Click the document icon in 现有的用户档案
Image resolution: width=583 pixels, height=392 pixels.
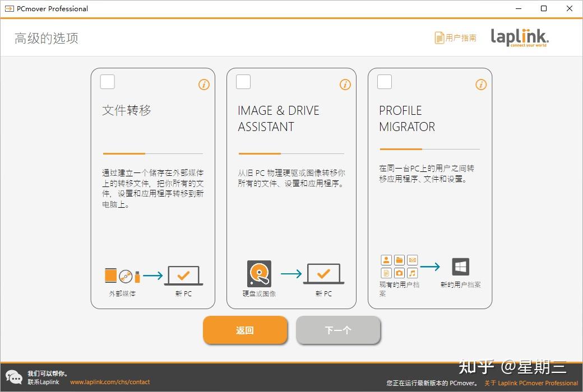(x=386, y=273)
